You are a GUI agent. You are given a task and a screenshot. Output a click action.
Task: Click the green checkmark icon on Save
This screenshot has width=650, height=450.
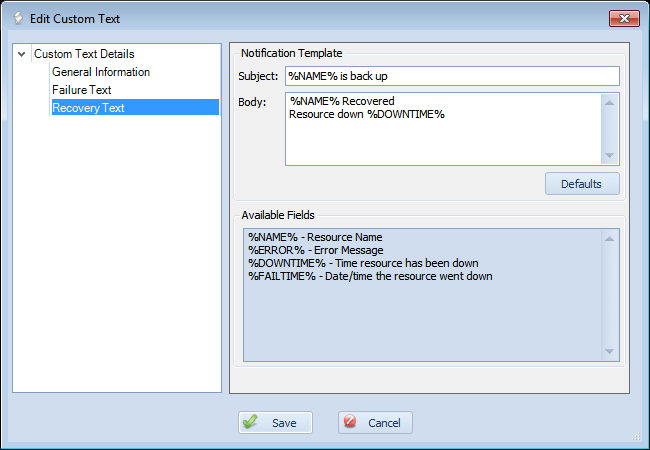(x=250, y=422)
